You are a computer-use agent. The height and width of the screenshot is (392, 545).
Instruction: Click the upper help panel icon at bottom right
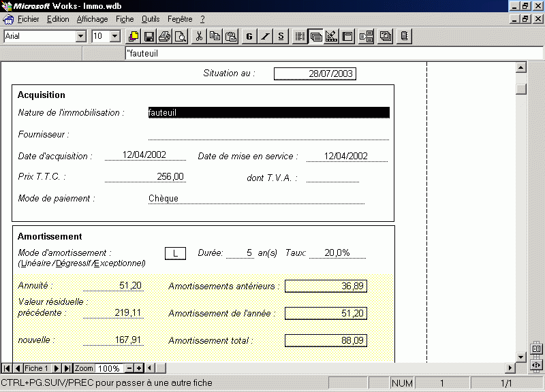coord(536,348)
